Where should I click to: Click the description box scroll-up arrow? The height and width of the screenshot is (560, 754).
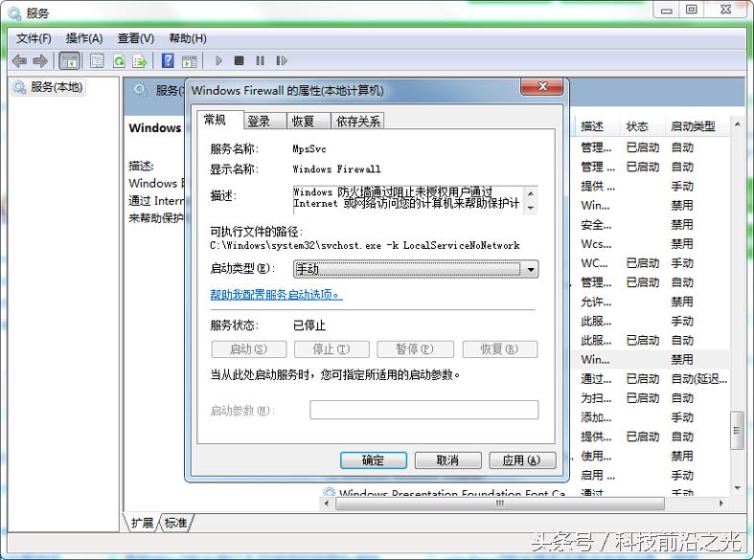click(x=531, y=193)
